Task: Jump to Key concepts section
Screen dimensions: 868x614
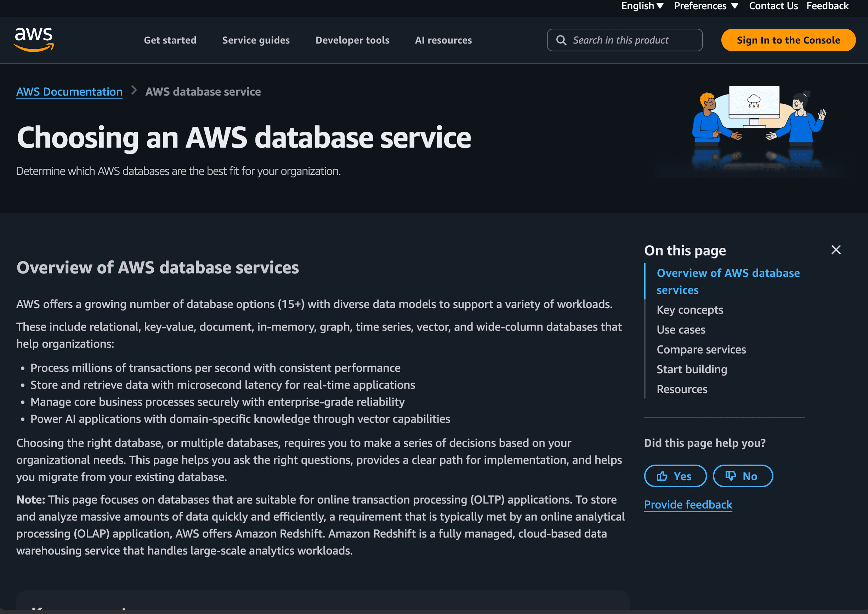Action: click(x=690, y=310)
